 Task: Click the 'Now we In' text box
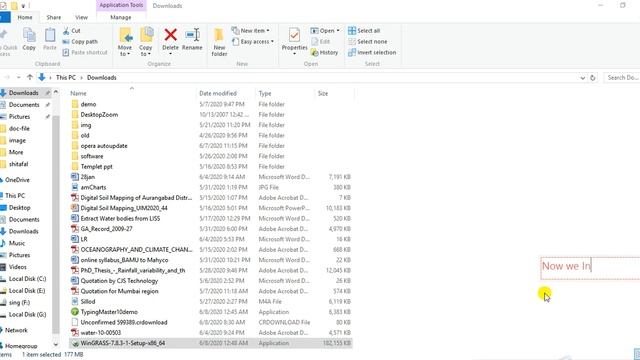pyautogui.click(x=590, y=268)
